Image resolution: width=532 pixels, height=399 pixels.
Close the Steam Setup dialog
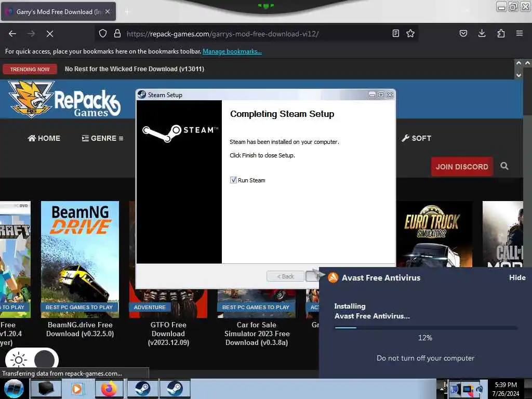pos(390,95)
